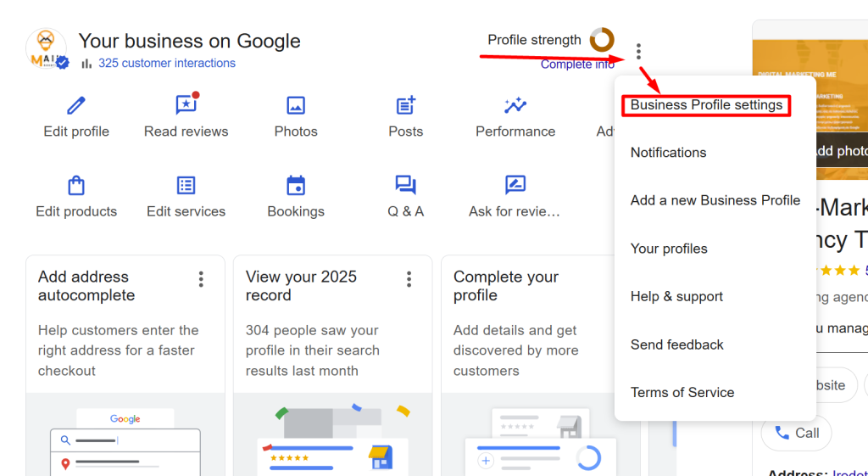Select Add a new Business Profile
The image size is (868, 476).
pyautogui.click(x=715, y=200)
